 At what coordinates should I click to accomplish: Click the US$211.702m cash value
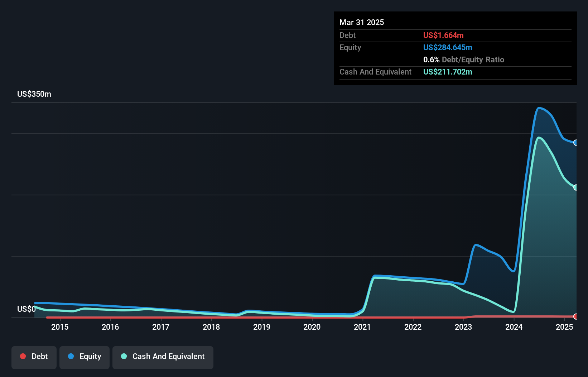point(448,72)
